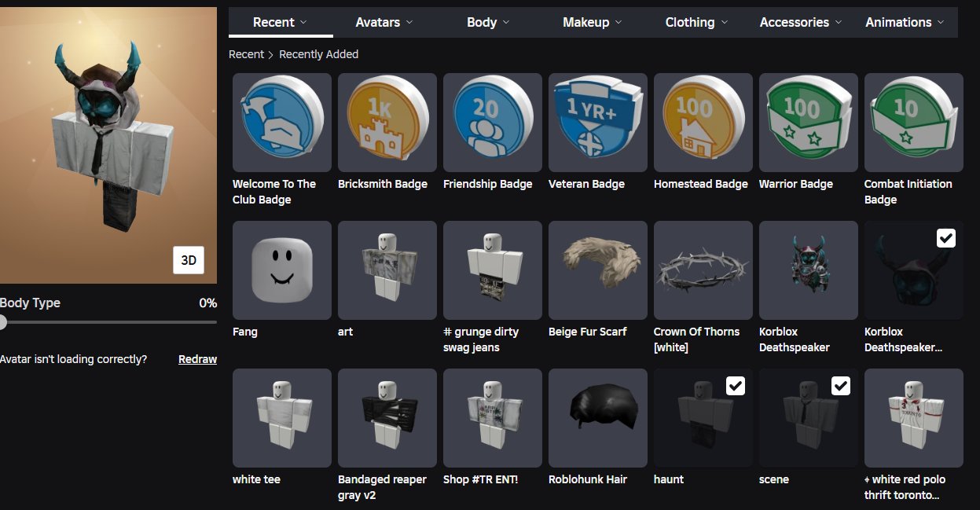Equip the Shop #TR ENT! shirt

click(x=493, y=418)
